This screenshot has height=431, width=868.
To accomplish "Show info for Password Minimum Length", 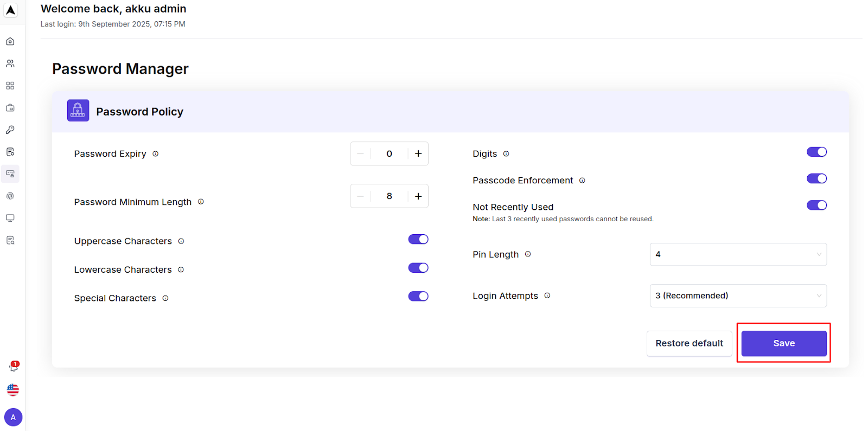I will [x=201, y=202].
